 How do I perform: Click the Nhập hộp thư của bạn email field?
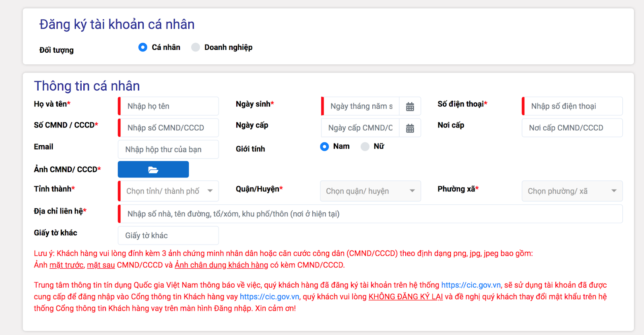pyautogui.click(x=168, y=149)
